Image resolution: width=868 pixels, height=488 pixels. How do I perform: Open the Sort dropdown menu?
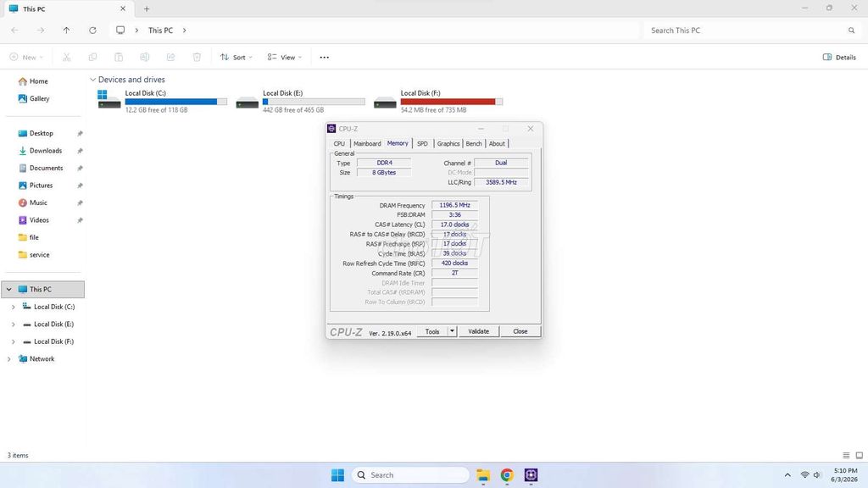tap(236, 57)
